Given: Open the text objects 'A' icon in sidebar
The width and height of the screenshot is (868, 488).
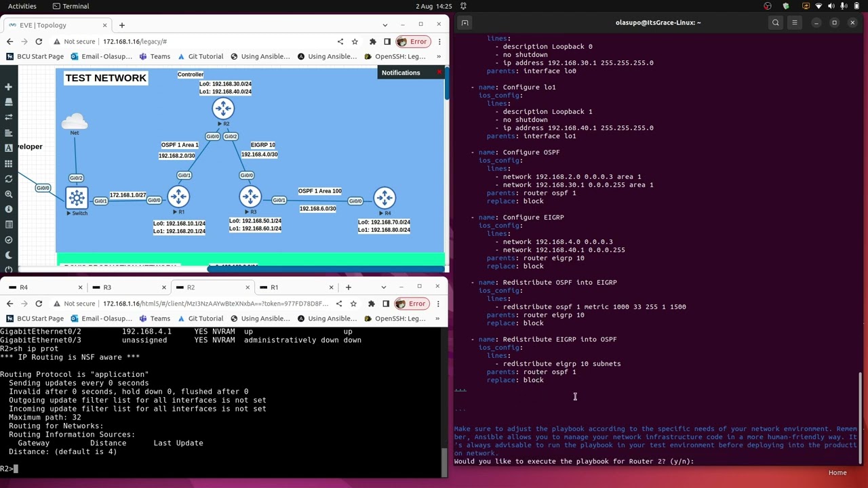Looking at the screenshot, I should (8, 148).
